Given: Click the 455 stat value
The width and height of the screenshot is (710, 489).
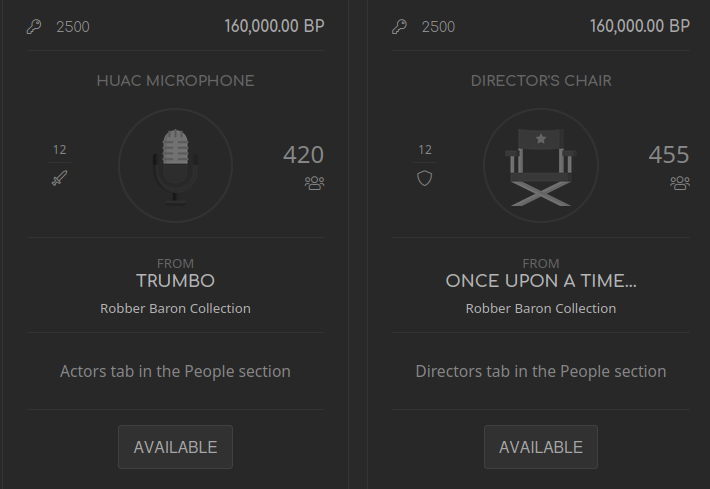Looking at the screenshot, I should pyautogui.click(x=669, y=154).
